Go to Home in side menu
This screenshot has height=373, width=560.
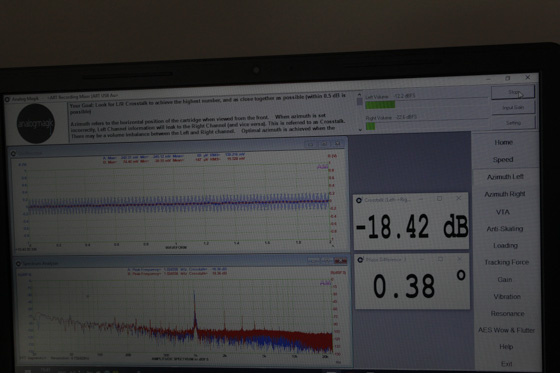click(504, 142)
